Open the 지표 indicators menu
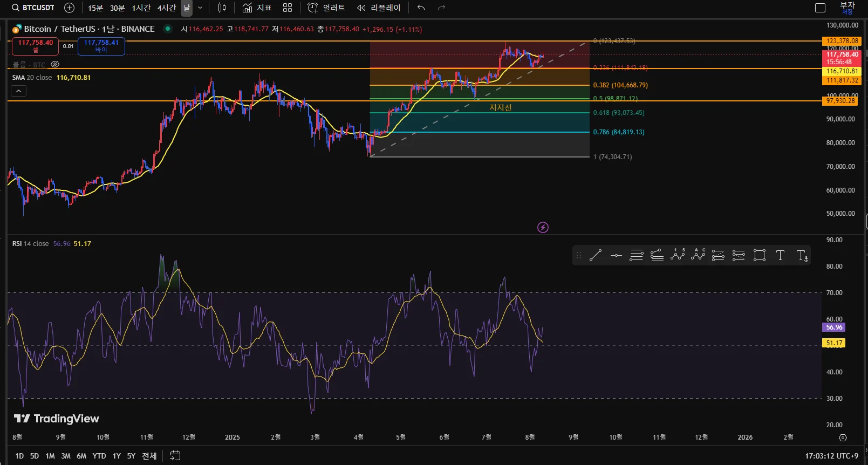Image resolution: width=868 pixels, height=465 pixels. click(x=257, y=8)
